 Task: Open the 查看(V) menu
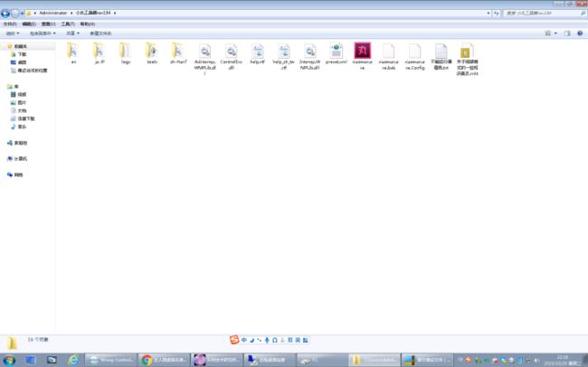(x=48, y=24)
